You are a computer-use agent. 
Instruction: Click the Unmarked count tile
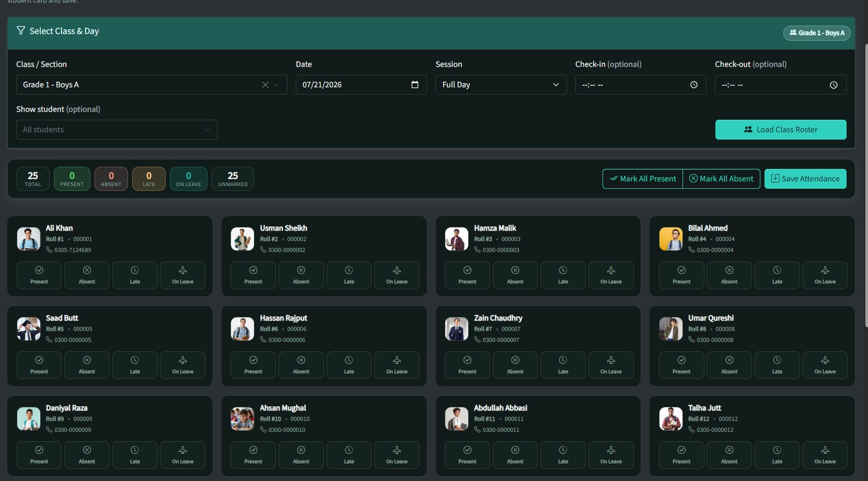pos(233,179)
